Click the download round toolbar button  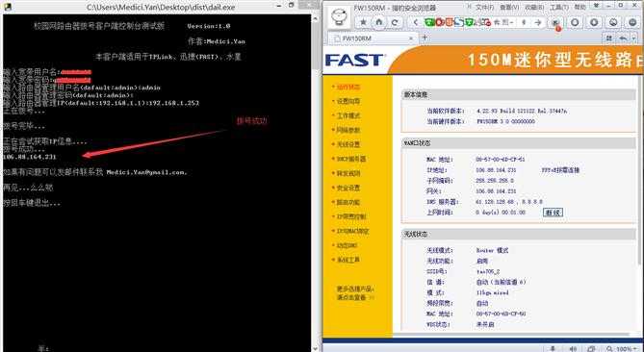click(594, 22)
